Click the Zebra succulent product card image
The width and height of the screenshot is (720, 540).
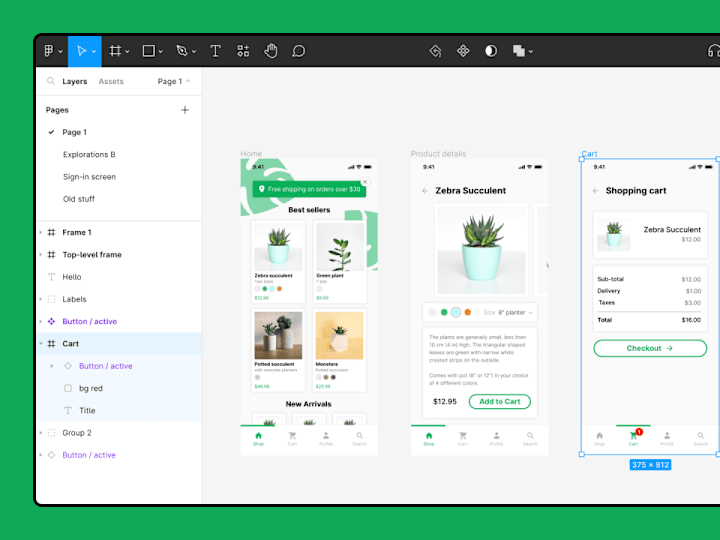[278, 247]
